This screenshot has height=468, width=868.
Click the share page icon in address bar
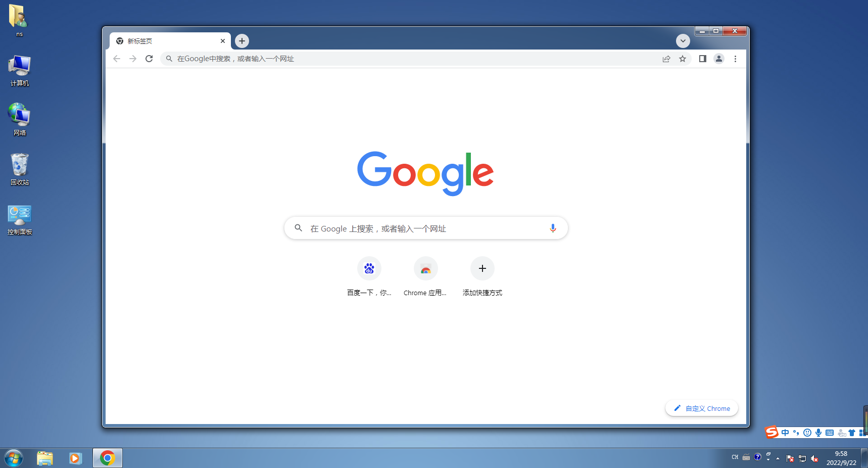point(666,59)
